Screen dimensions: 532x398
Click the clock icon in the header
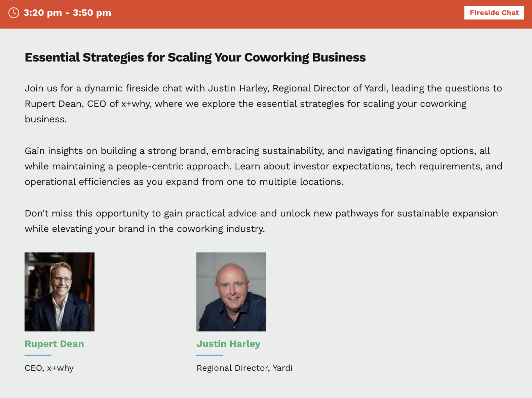point(13,13)
